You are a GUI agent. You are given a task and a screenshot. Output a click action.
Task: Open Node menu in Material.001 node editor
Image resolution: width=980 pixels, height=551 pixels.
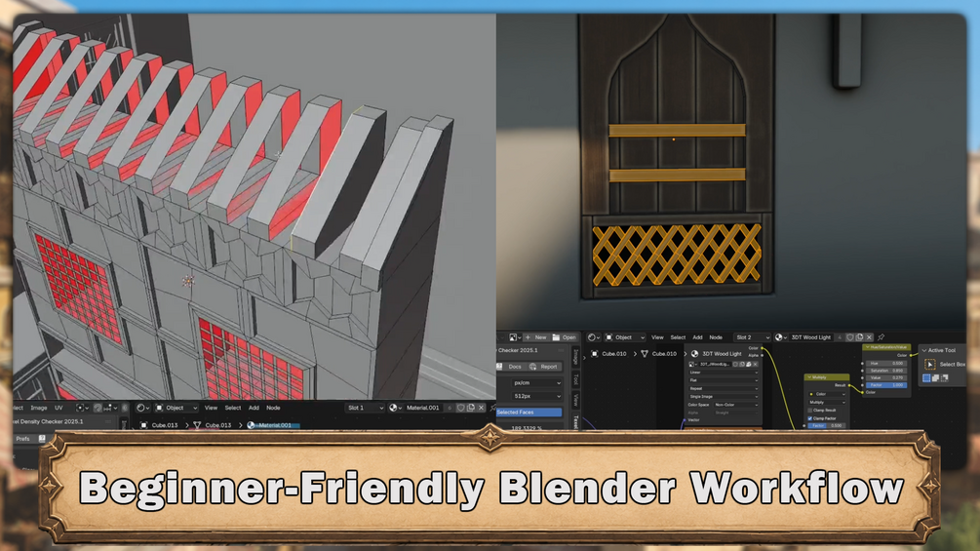(273, 408)
